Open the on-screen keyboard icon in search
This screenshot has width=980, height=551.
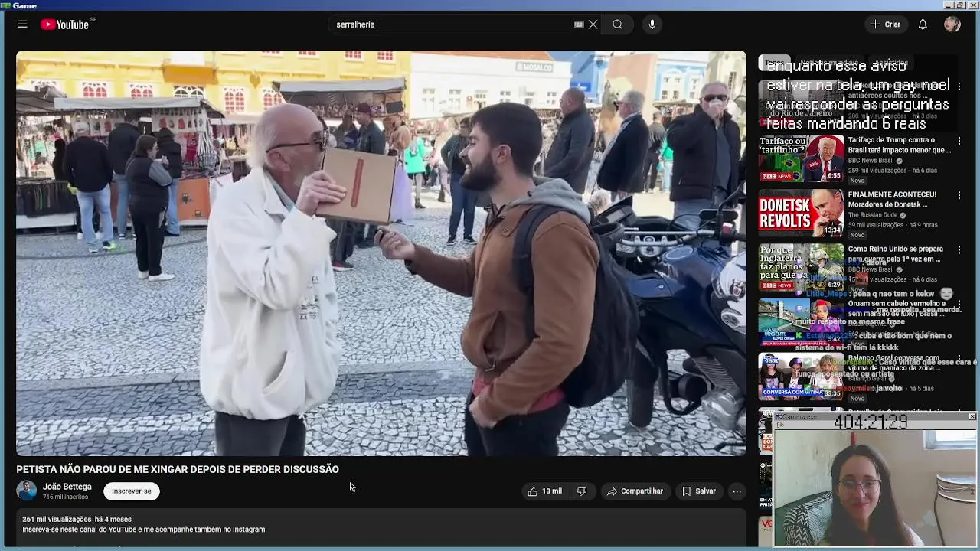tap(579, 24)
